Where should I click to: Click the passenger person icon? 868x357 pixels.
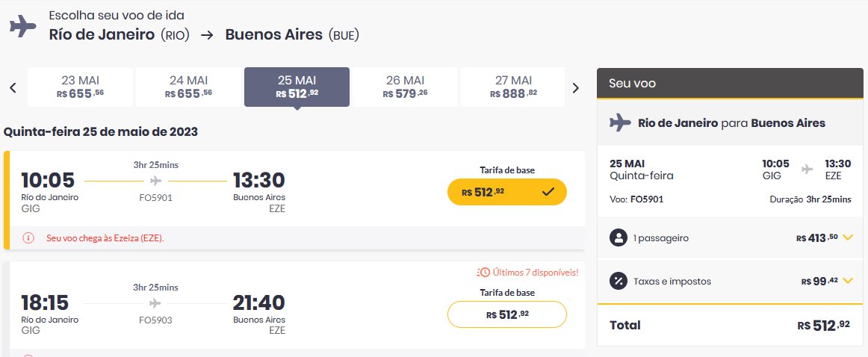[x=619, y=238]
